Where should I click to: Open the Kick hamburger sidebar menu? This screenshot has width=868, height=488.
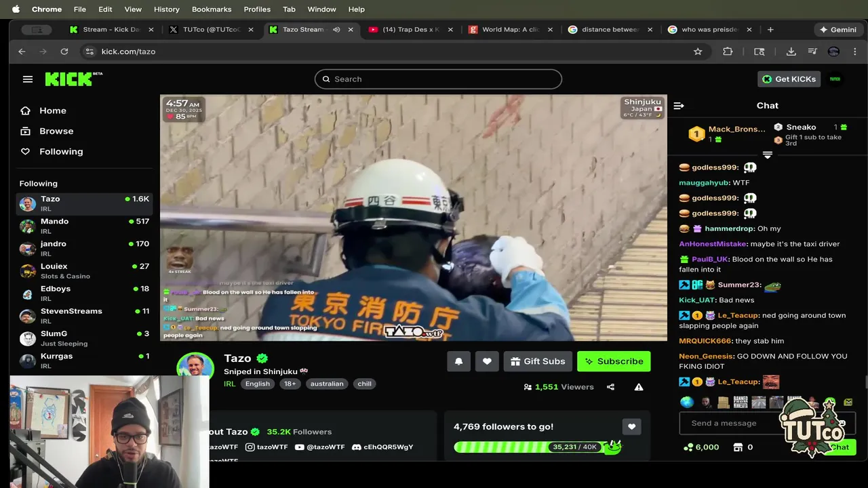tap(28, 79)
